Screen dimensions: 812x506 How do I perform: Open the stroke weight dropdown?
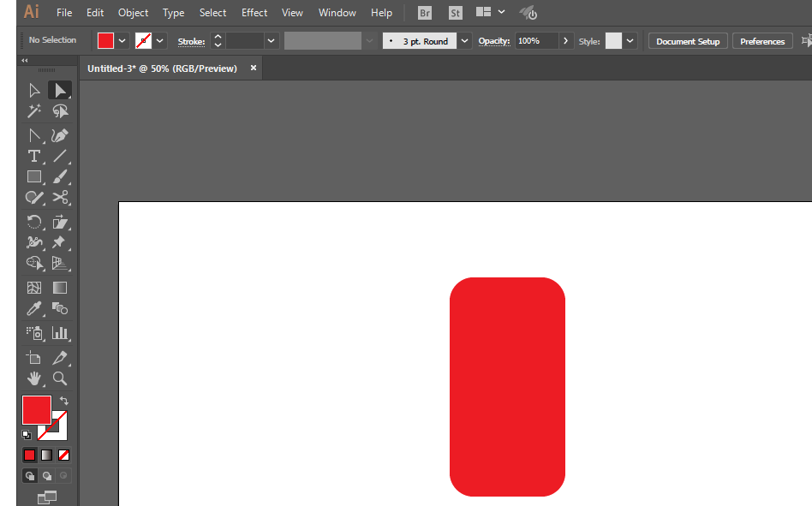272,41
